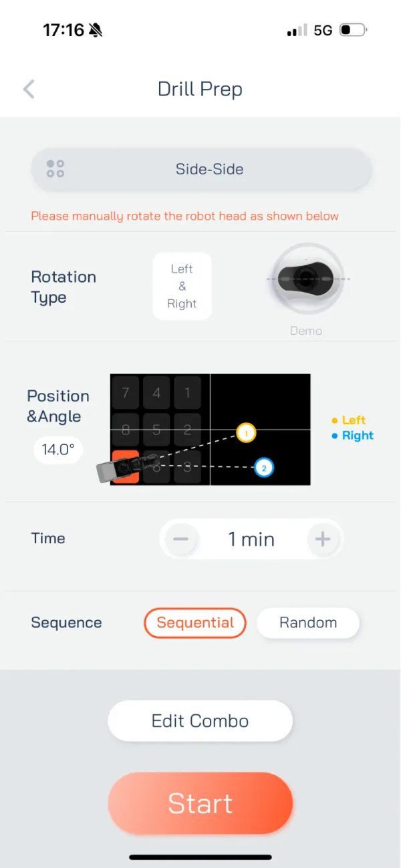Increase drill time with plus button

coord(323,539)
